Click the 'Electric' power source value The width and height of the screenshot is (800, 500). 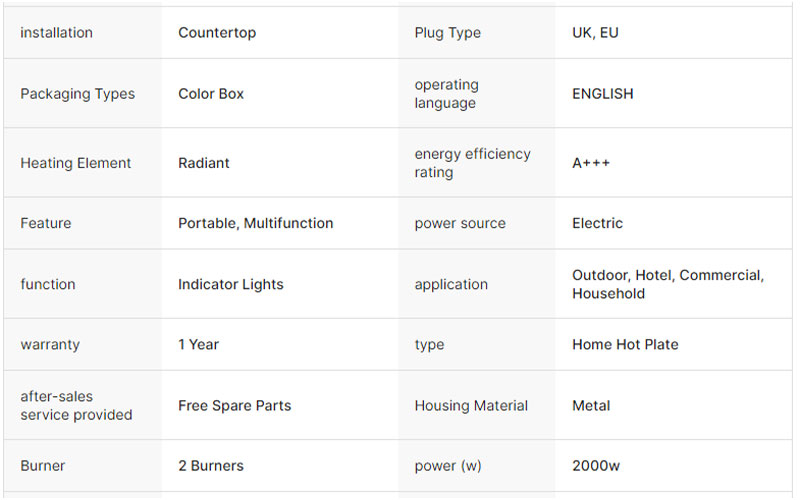coord(598,223)
